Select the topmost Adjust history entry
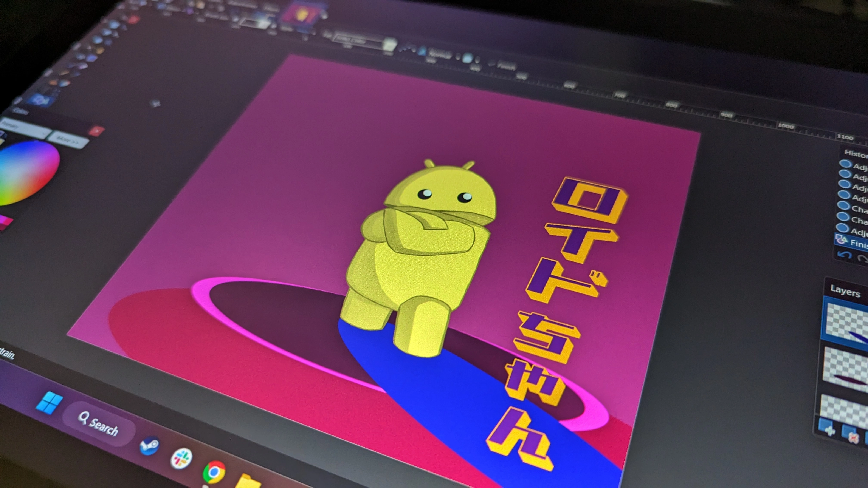 [856, 166]
